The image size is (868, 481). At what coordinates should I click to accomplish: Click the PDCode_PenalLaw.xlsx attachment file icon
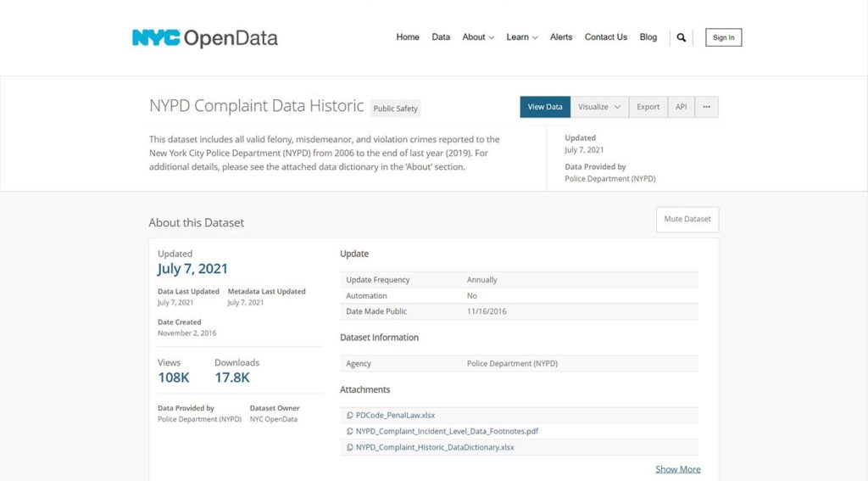click(x=350, y=415)
